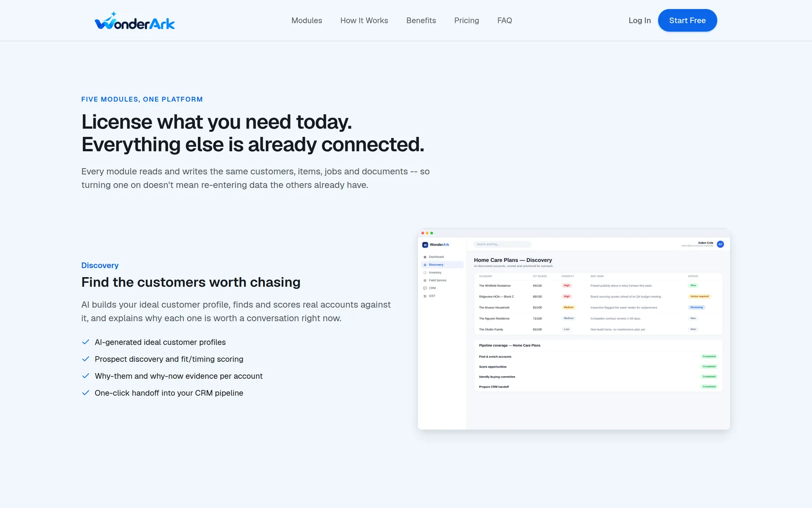The height and width of the screenshot is (508, 812).
Task: Click the Dashboard icon in mockup sidebar
Action: tap(425, 257)
